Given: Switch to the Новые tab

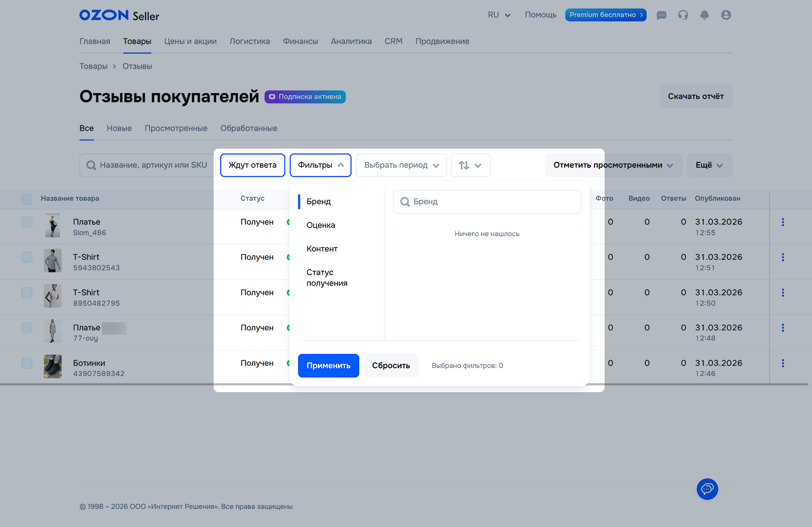Looking at the screenshot, I should click(x=119, y=128).
